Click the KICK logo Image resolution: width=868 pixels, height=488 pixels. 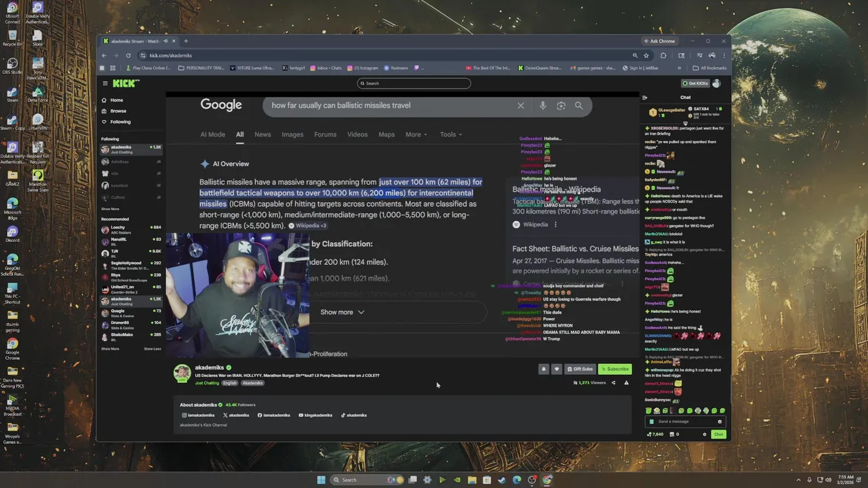click(125, 83)
